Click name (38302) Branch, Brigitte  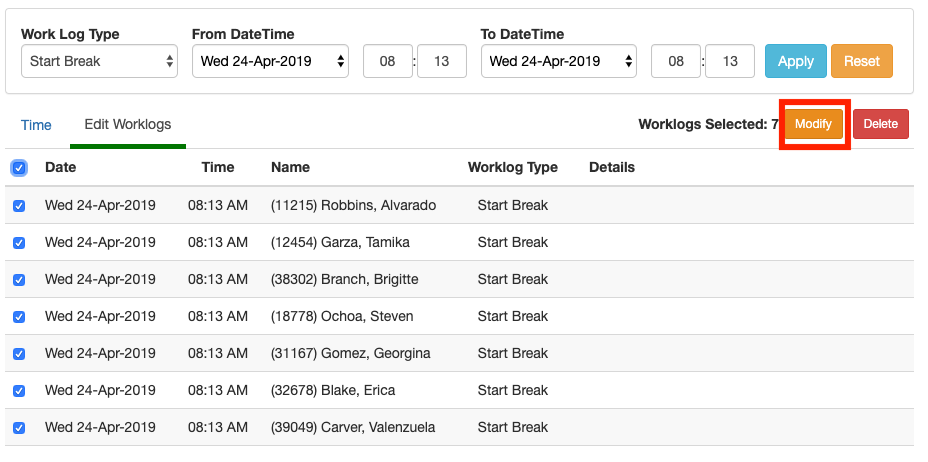pyautogui.click(x=344, y=279)
